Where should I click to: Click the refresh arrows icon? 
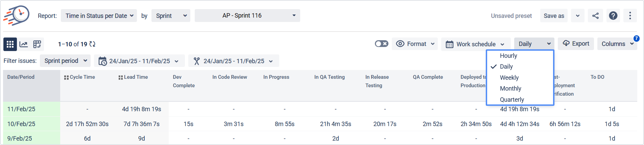(92, 44)
